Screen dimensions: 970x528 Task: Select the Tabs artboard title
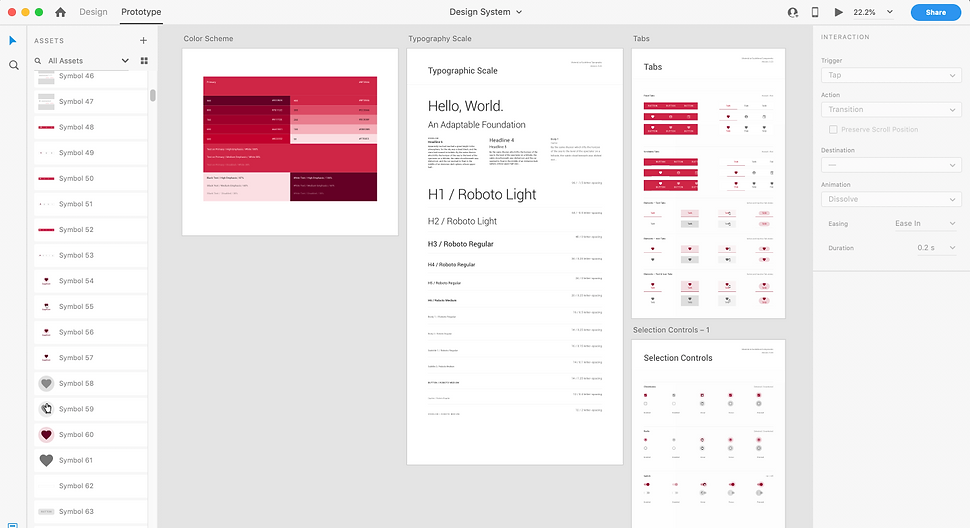[641, 38]
